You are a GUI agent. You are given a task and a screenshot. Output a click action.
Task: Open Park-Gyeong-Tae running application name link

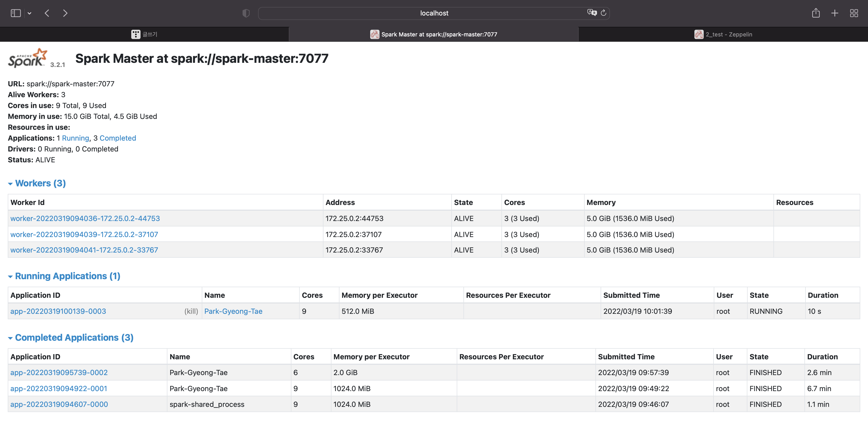[233, 311]
